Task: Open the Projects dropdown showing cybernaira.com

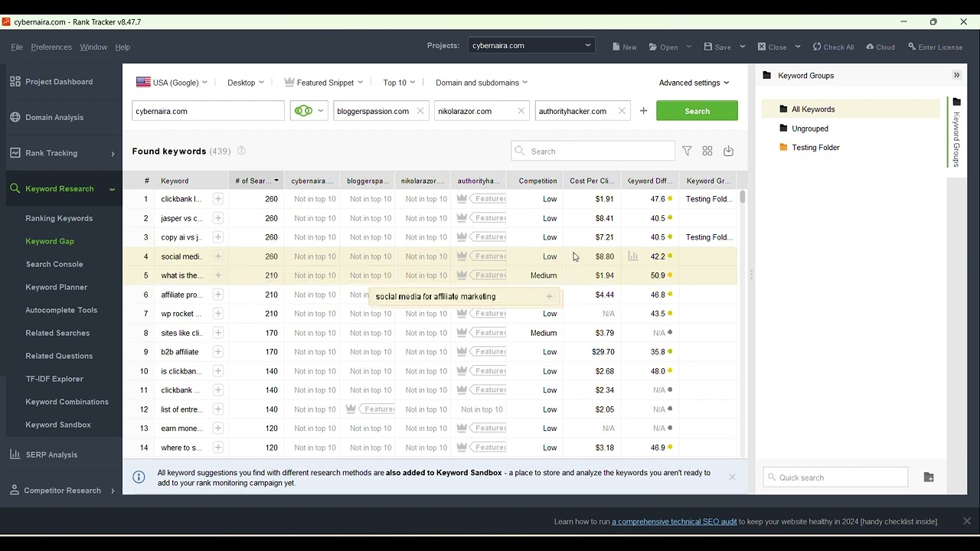Action: click(531, 45)
